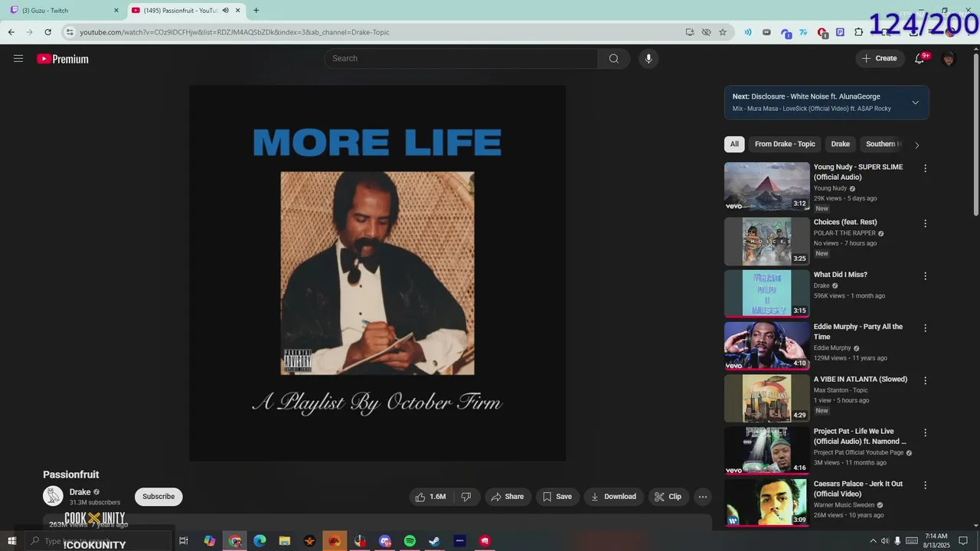Viewport: 980px width, 551px height.
Task: Mute the YouTube tab audio
Action: click(225, 11)
